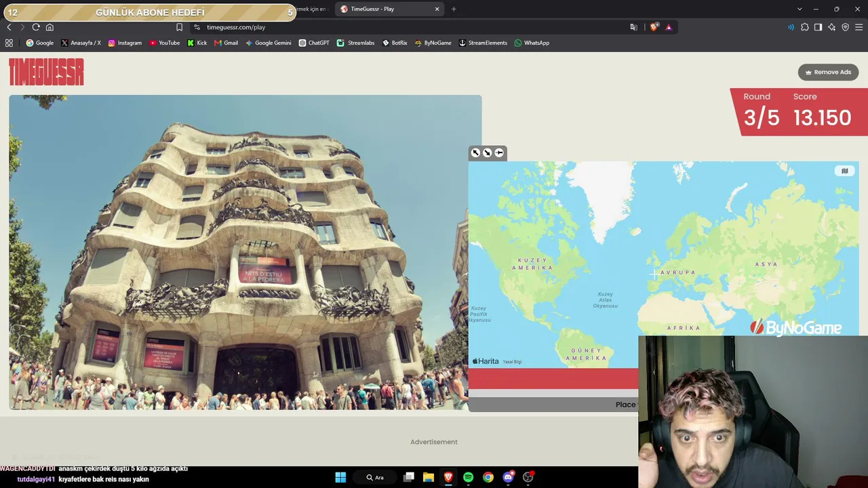Open the Leo AI sparkle icon
The width and height of the screenshot is (868, 488).
click(832, 27)
